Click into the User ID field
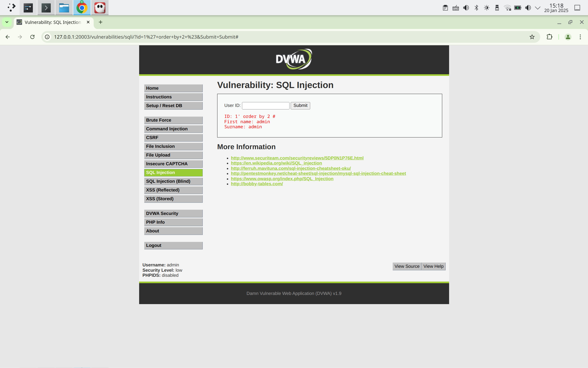This screenshot has height=368, width=588. pyautogui.click(x=265, y=106)
